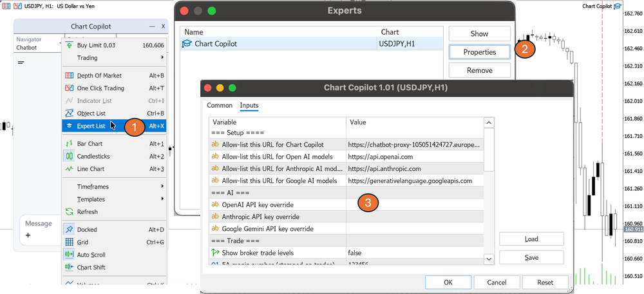Click the Message input box in Chart Copilot
This screenshot has width=644, height=294.
[41, 230]
